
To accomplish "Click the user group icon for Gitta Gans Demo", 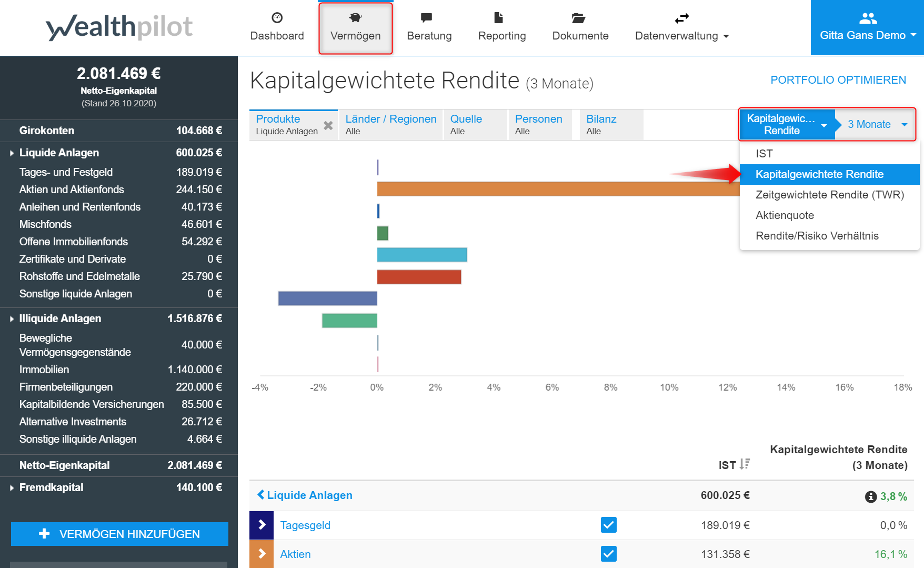I will [x=868, y=18].
